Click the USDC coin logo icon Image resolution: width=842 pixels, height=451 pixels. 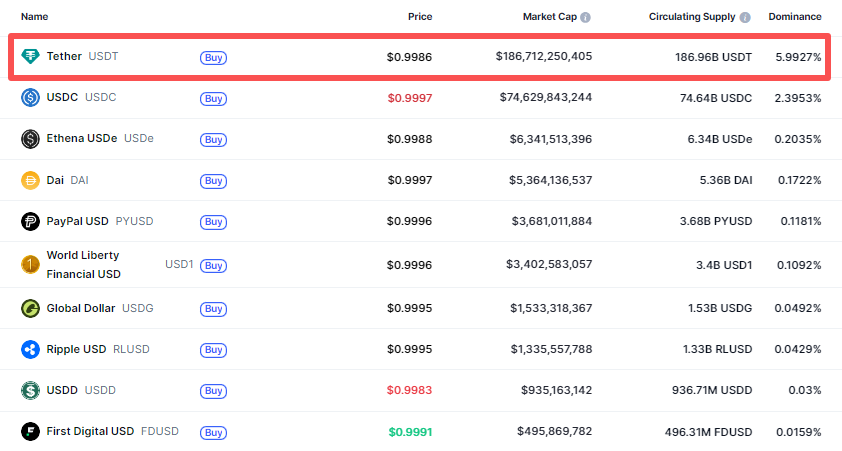(x=30, y=97)
